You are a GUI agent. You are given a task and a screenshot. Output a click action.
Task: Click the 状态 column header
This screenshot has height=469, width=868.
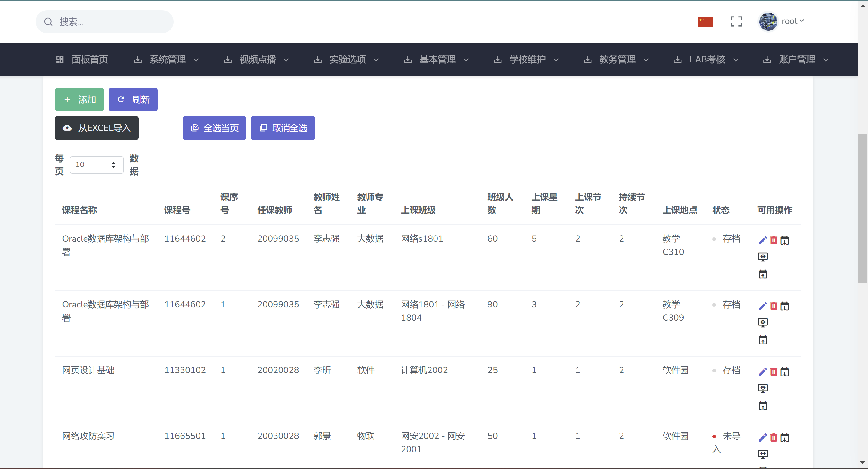[721, 210]
